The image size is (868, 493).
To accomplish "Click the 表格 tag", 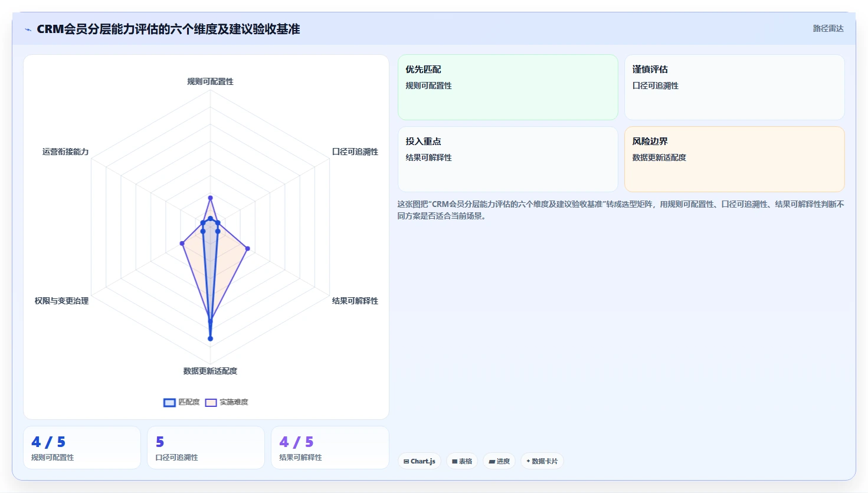I will click(x=462, y=461).
